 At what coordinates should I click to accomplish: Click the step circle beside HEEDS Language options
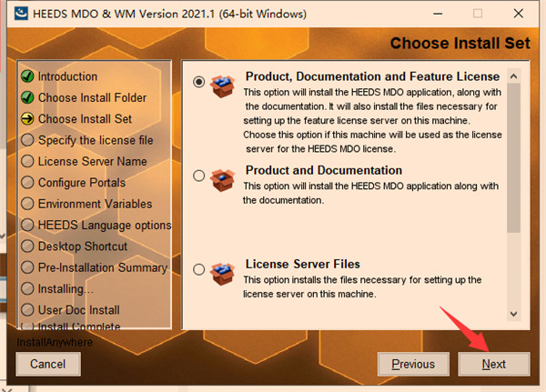pyautogui.click(x=27, y=225)
